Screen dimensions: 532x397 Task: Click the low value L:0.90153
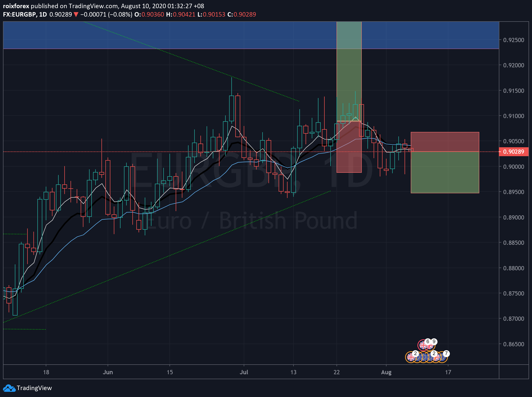(x=211, y=14)
